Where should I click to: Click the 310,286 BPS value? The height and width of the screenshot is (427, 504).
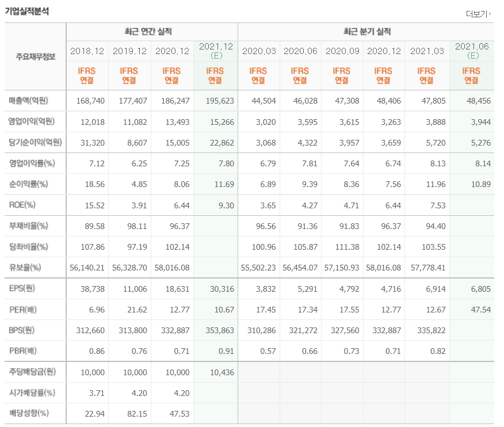[262, 330]
